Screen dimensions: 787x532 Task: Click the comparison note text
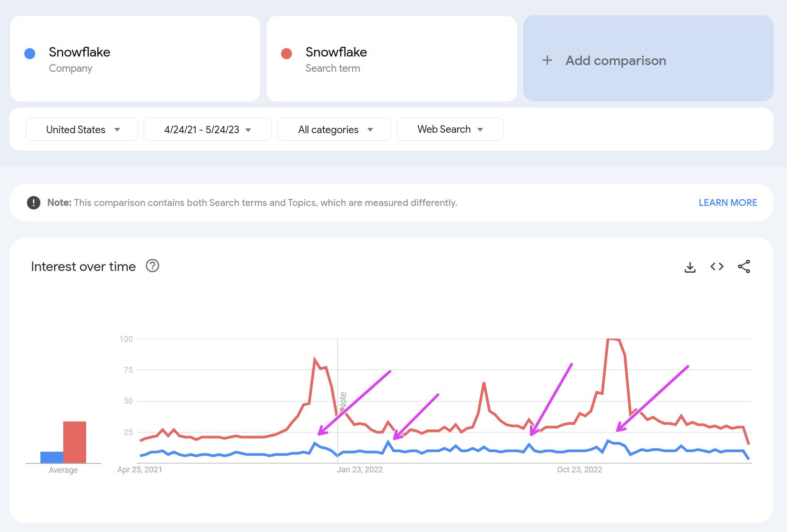[x=252, y=203]
